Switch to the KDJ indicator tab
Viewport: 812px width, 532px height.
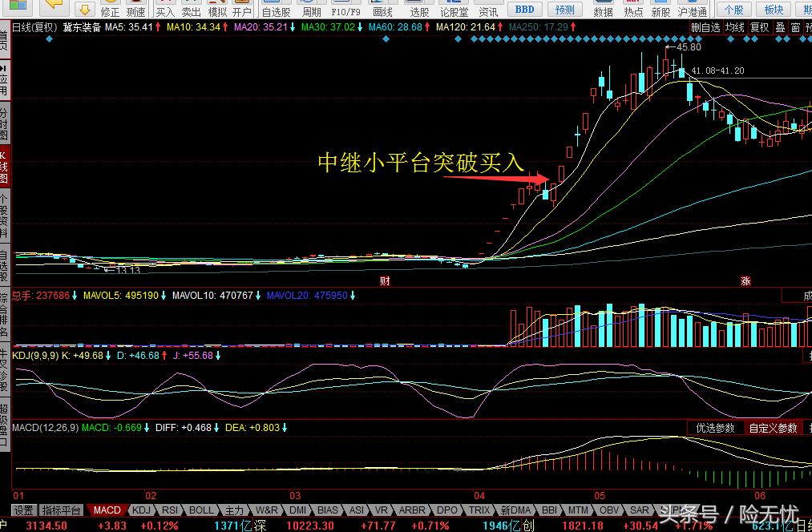(x=141, y=510)
